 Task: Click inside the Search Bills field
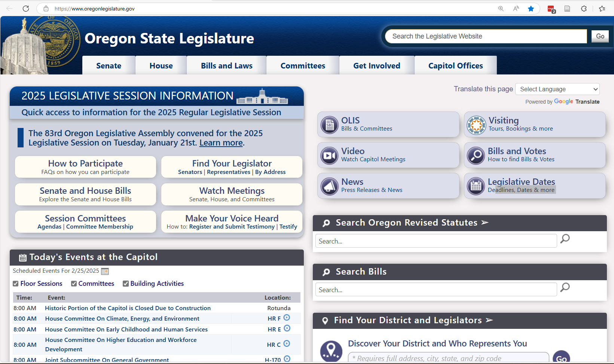(x=436, y=289)
